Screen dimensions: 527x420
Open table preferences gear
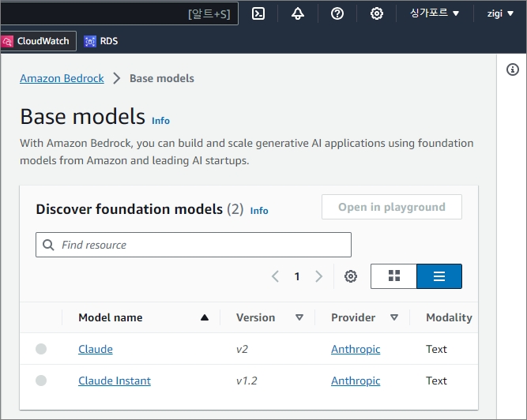[351, 276]
